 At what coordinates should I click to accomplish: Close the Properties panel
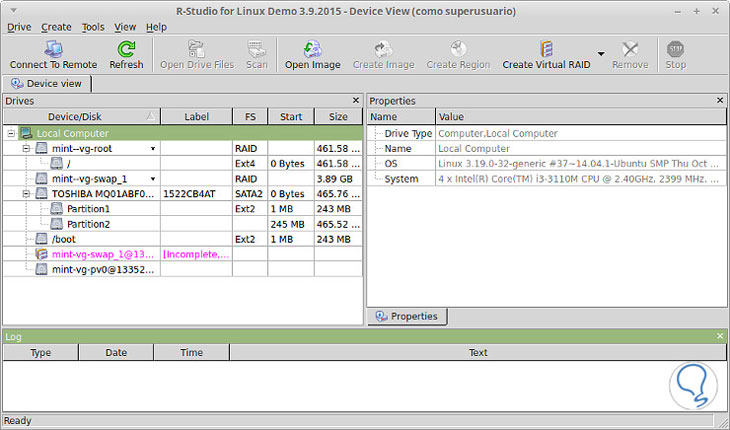pyautogui.click(x=720, y=100)
